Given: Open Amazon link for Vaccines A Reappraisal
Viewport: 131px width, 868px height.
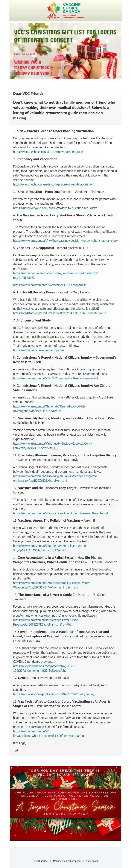Looking at the screenshot, I should click(x=50, y=285).
